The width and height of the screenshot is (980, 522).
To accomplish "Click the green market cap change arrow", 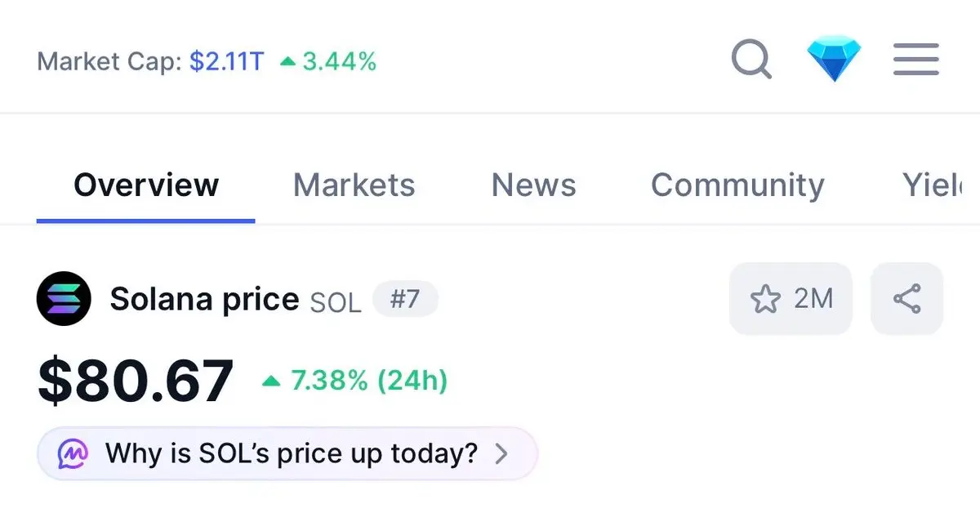I will [x=287, y=61].
